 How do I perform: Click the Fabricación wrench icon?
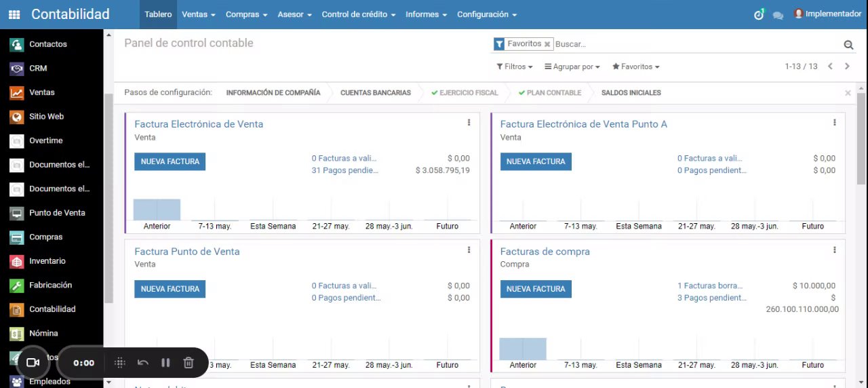click(17, 286)
